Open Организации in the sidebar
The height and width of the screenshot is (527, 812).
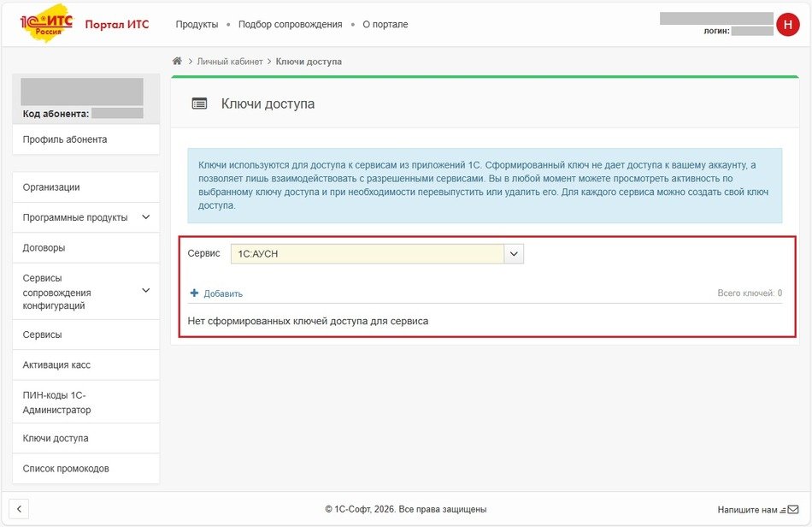point(51,187)
